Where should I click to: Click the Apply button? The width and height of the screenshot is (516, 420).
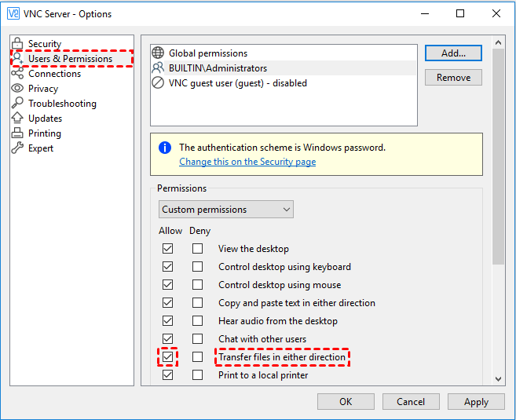coord(476,402)
